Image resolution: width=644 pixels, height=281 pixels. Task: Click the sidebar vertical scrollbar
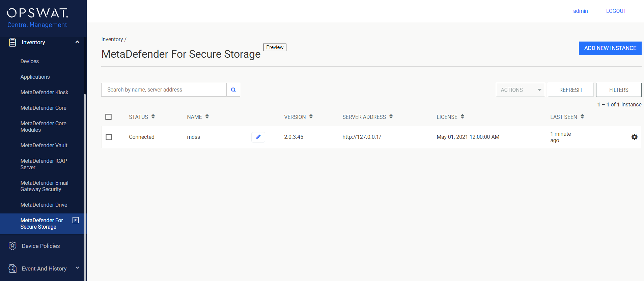(x=85, y=187)
